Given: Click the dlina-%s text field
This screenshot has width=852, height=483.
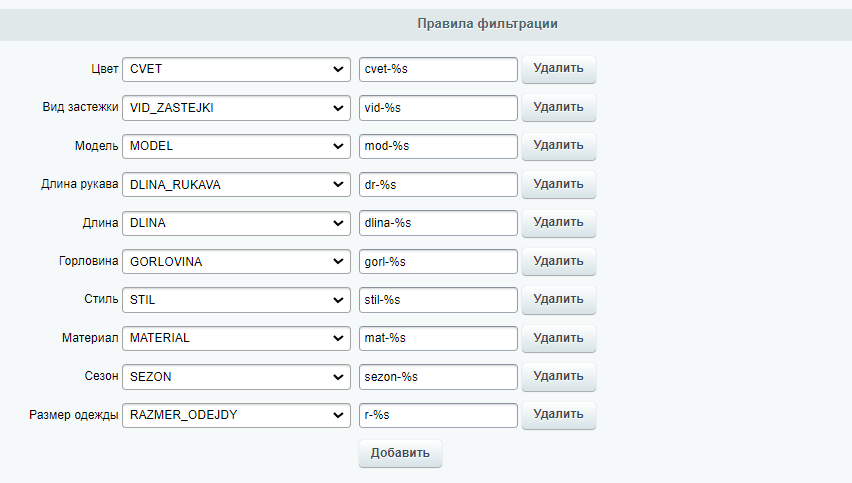Looking at the screenshot, I should tap(438, 223).
